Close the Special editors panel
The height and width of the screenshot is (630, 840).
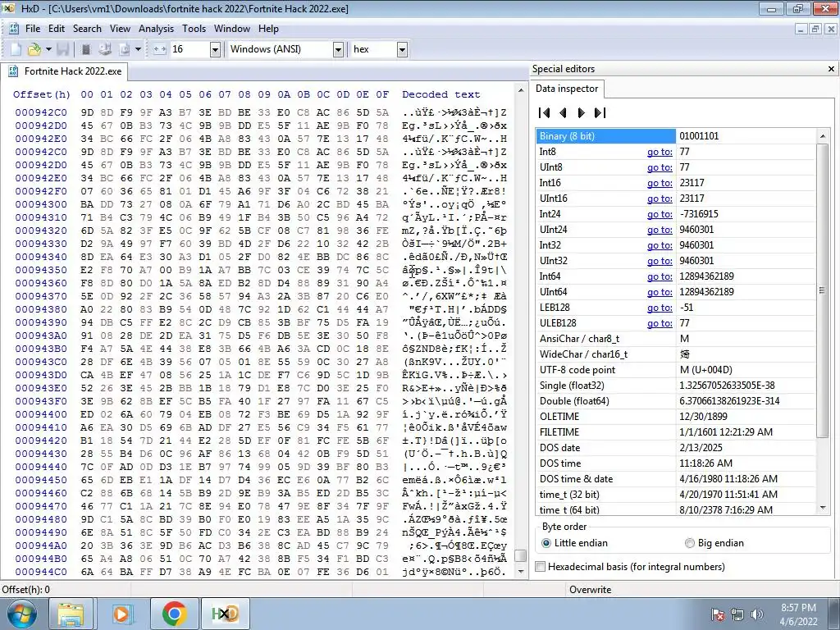(831, 69)
